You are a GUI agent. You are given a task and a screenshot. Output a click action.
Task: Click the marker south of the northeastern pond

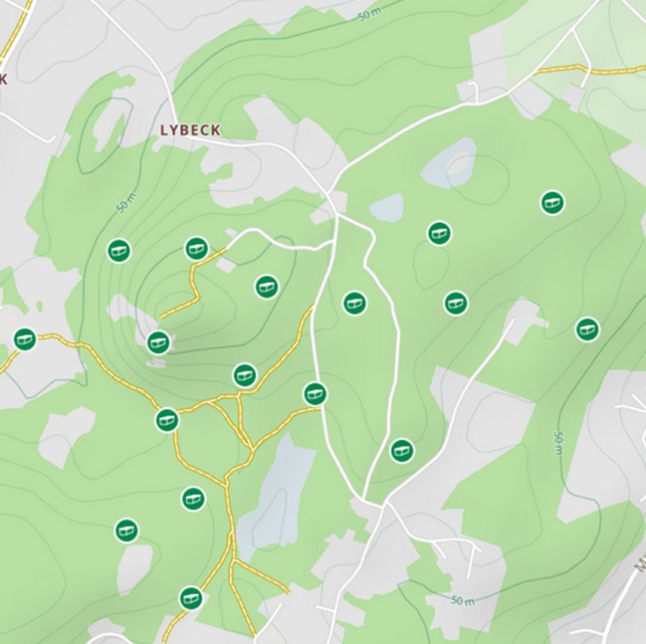click(439, 233)
